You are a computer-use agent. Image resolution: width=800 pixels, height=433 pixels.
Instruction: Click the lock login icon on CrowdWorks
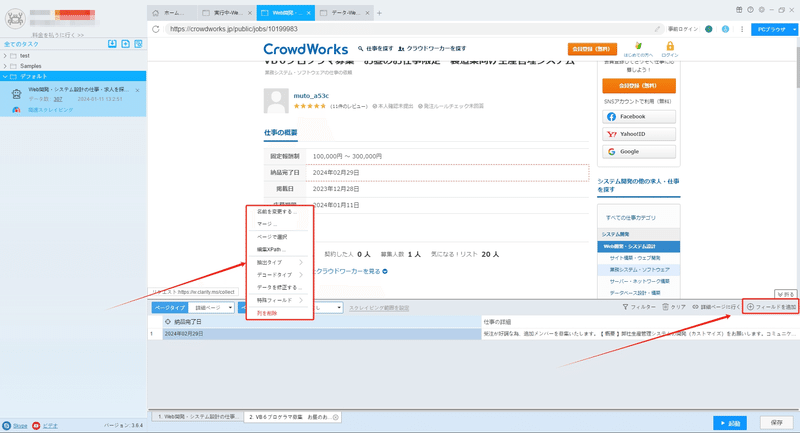point(670,46)
